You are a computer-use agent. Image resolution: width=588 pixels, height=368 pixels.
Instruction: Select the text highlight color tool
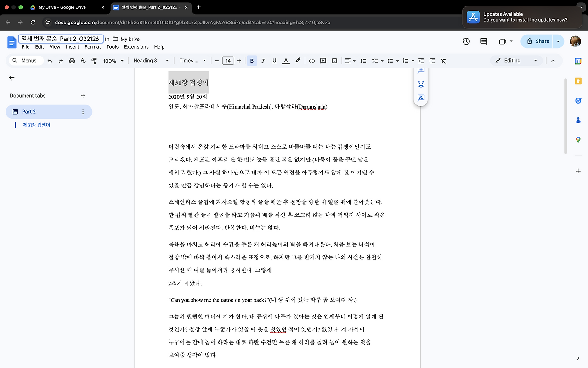[298, 60]
